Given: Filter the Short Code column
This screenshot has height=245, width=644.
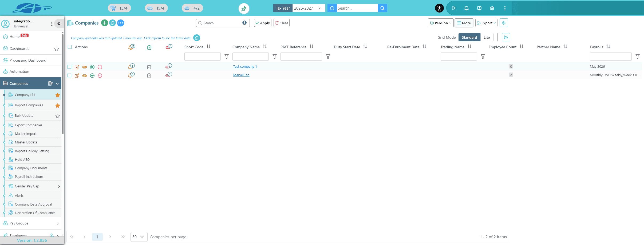Looking at the screenshot, I should pyautogui.click(x=227, y=57).
